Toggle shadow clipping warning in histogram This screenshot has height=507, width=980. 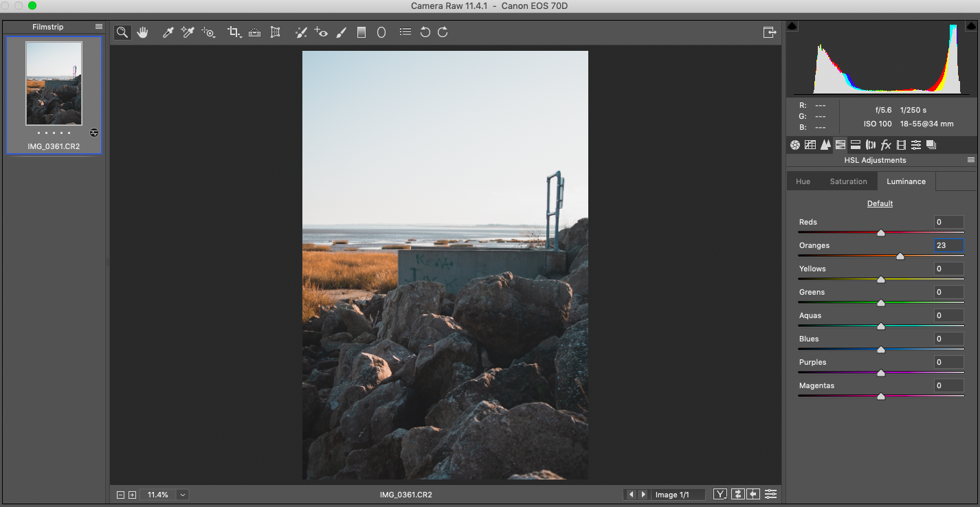(x=792, y=26)
